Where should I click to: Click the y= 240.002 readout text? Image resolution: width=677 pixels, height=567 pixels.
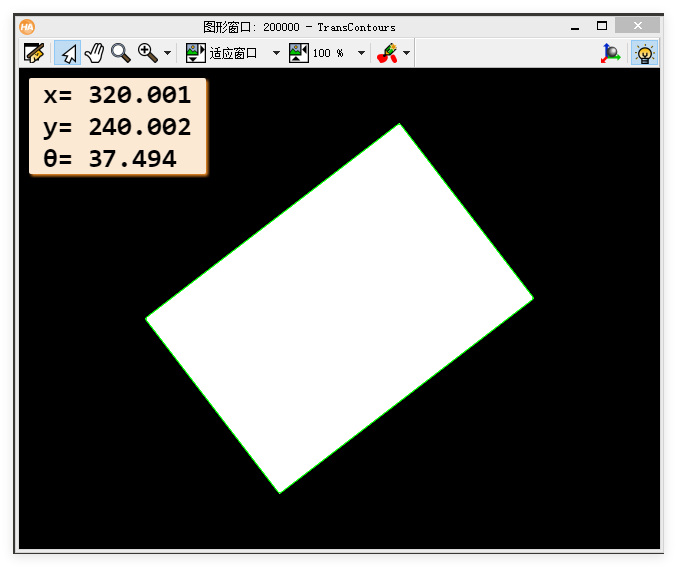[x=117, y=127]
